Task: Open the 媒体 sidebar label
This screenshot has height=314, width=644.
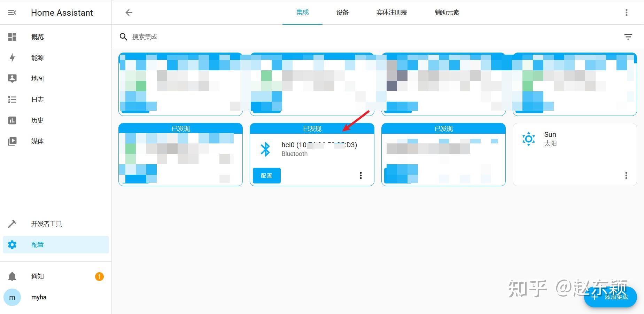Action: 38,141
